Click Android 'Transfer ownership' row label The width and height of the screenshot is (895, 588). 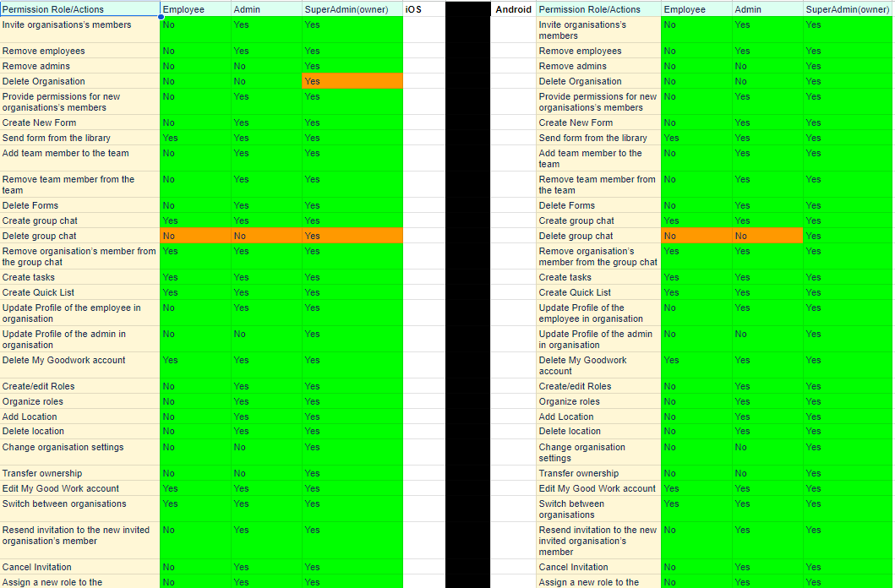[598, 473]
